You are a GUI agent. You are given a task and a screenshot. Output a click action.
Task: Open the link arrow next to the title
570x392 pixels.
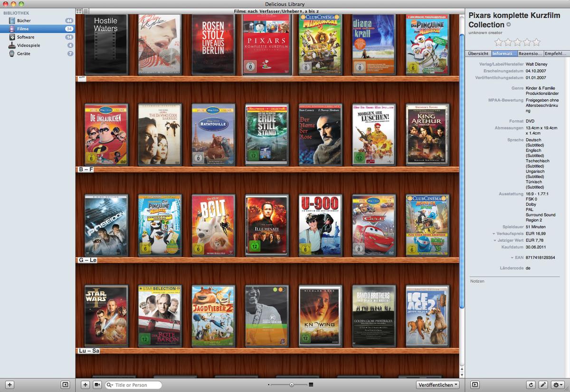coord(509,25)
